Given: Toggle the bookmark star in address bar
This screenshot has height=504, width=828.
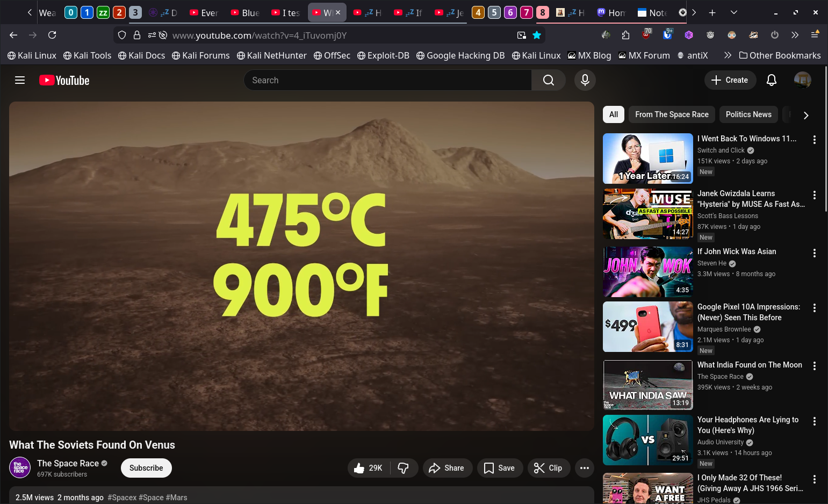Looking at the screenshot, I should pos(536,35).
